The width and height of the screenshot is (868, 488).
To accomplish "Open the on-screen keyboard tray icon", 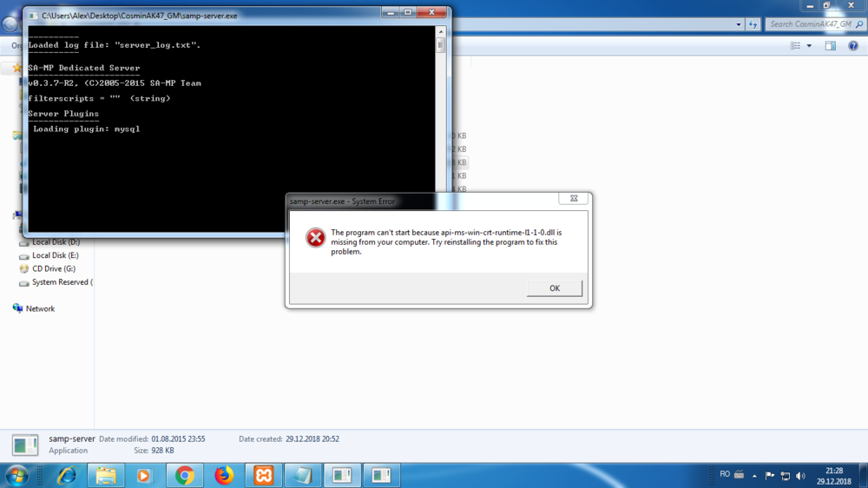I will tap(739, 474).
